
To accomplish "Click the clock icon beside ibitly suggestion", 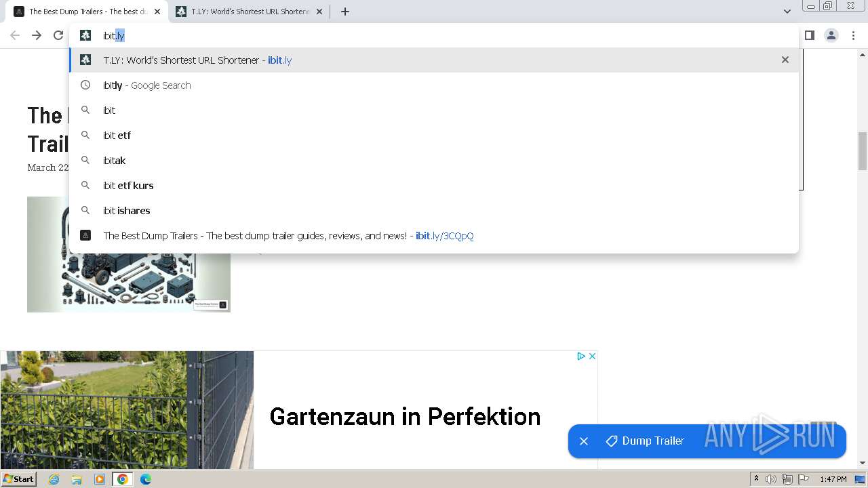I will point(85,85).
